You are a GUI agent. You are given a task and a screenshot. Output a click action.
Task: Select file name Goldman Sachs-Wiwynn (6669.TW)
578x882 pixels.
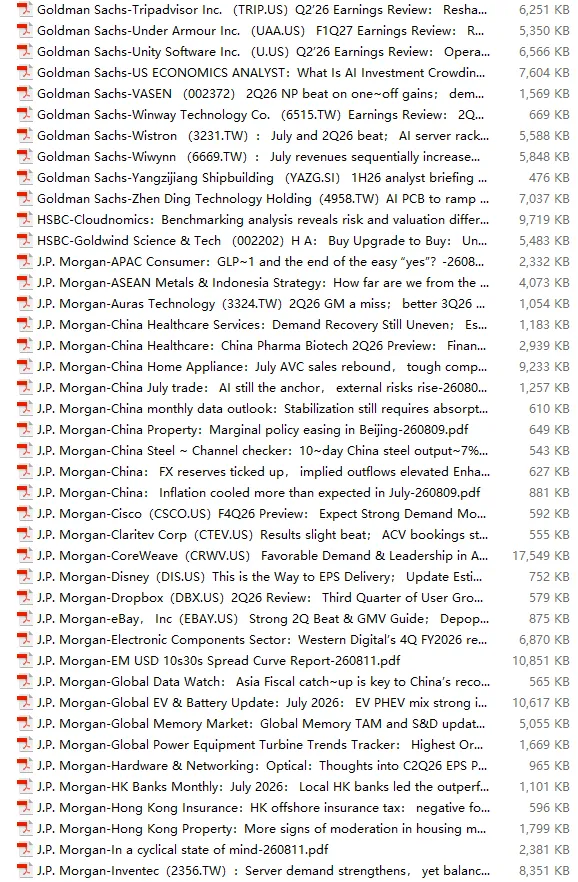[259, 156]
